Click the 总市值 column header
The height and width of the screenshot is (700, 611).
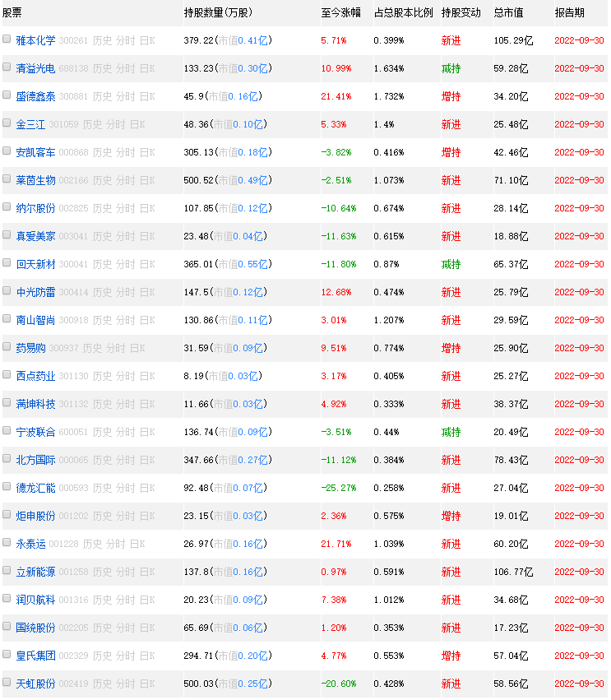pyautogui.click(x=508, y=12)
